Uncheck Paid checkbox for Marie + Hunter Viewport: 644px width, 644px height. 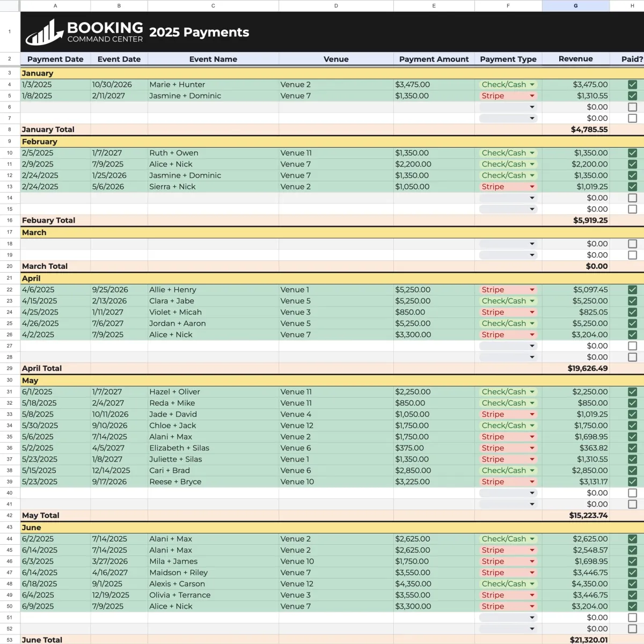coord(632,85)
